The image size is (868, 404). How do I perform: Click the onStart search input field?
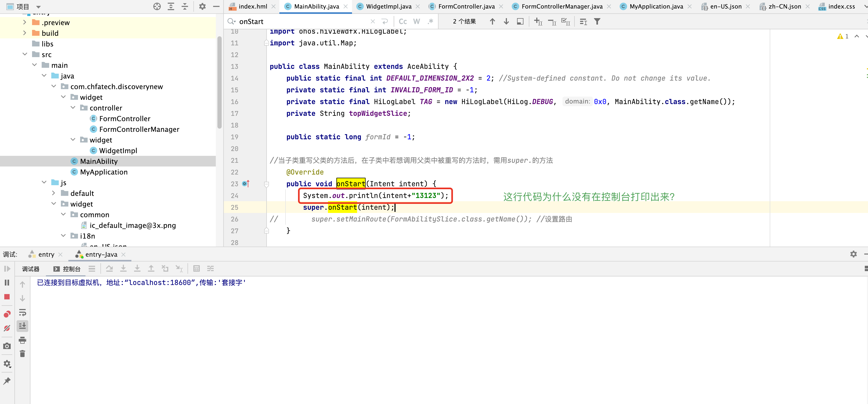pos(303,22)
